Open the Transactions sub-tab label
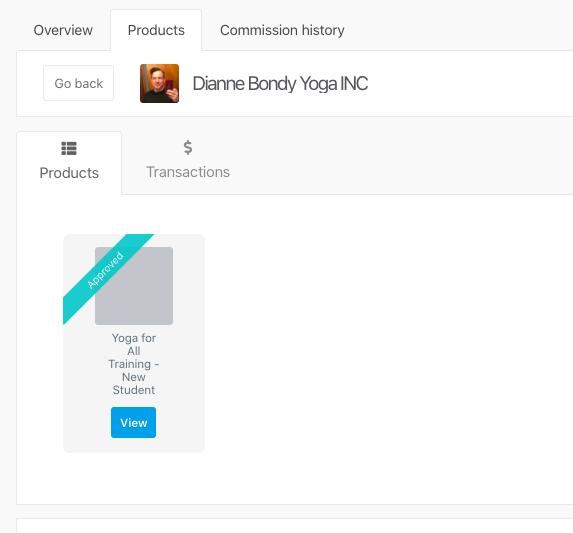This screenshot has height=533, width=573. pyautogui.click(x=188, y=172)
